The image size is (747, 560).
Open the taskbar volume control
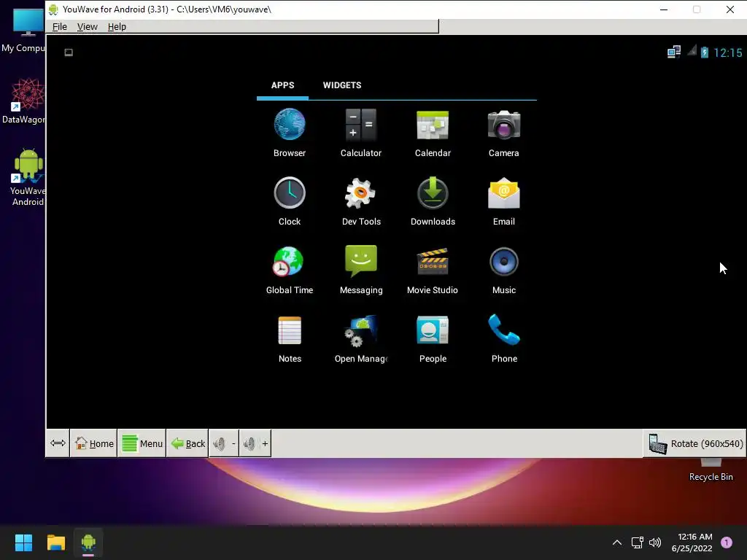[655, 542]
